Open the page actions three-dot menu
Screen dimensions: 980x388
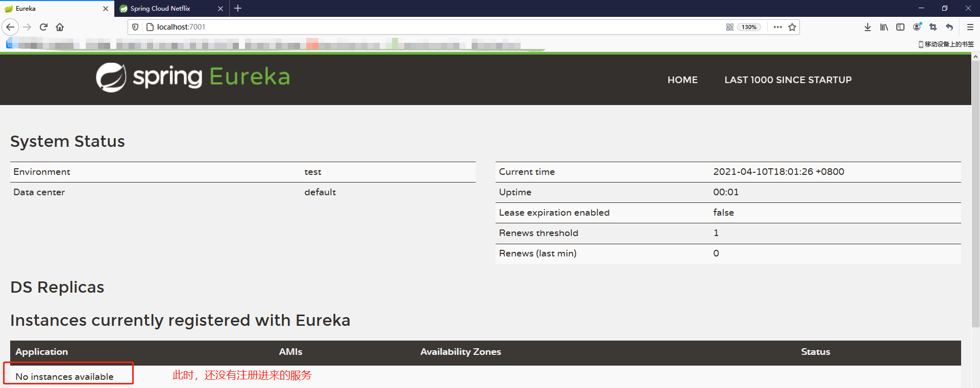tap(777, 27)
